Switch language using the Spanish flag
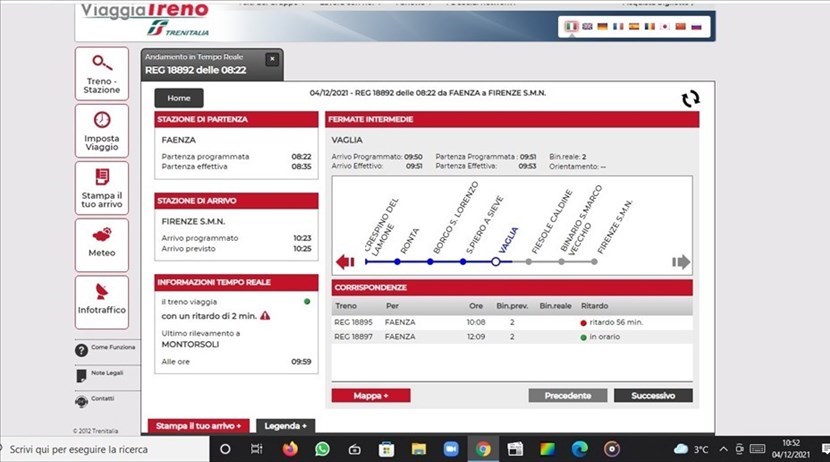Viewport: 830px width, 462px height. coord(634,26)
